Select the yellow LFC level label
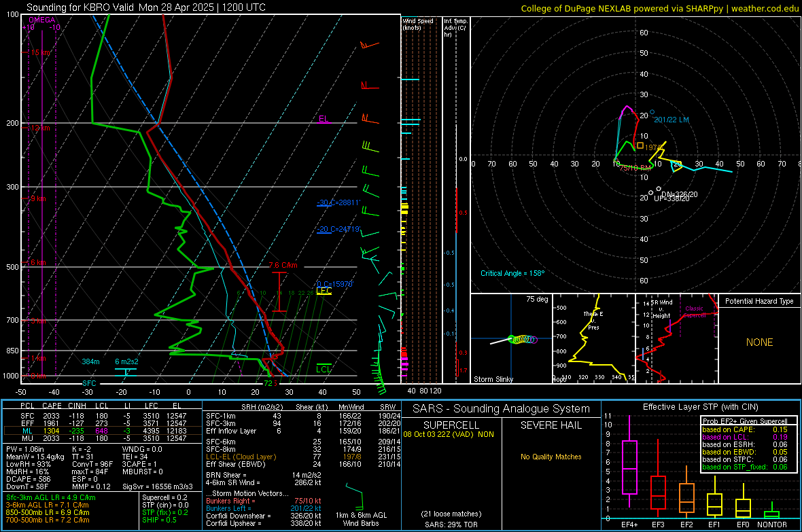 click(x=324, y=291)
